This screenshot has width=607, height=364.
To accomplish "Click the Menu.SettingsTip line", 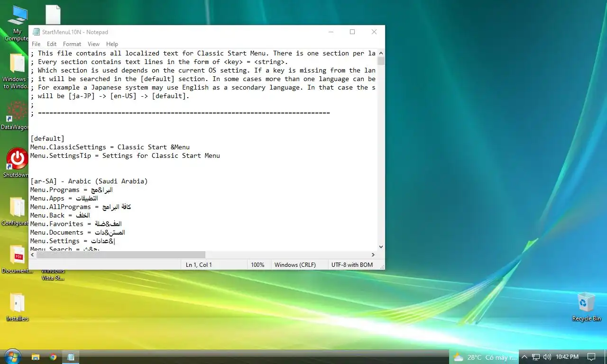I will [125, 155].
